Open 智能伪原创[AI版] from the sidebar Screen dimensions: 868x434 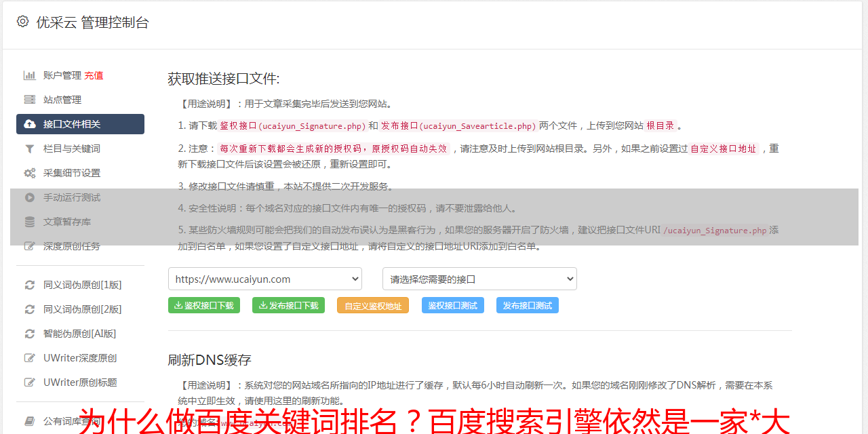click(x=80, y=334)
